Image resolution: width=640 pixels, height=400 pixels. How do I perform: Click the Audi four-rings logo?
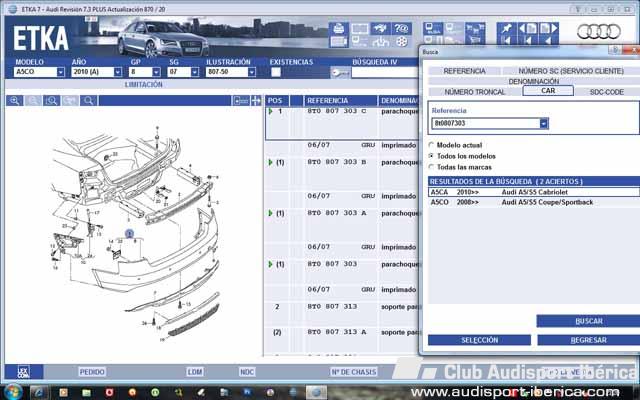pos(599,32)
